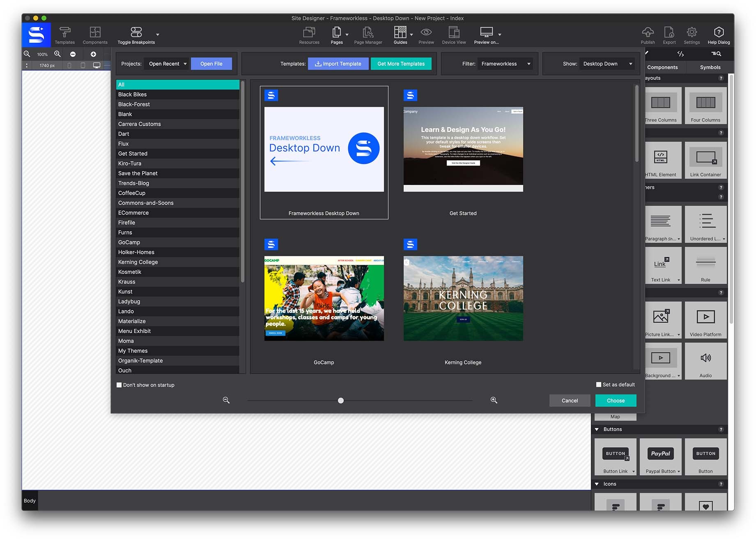Image resolution: width=756 pixels, height=539 pixels.
Task: Expand the Toggle Breakpoints dropdown arrow
Action: pyautogui.click(x=158, y=35)
